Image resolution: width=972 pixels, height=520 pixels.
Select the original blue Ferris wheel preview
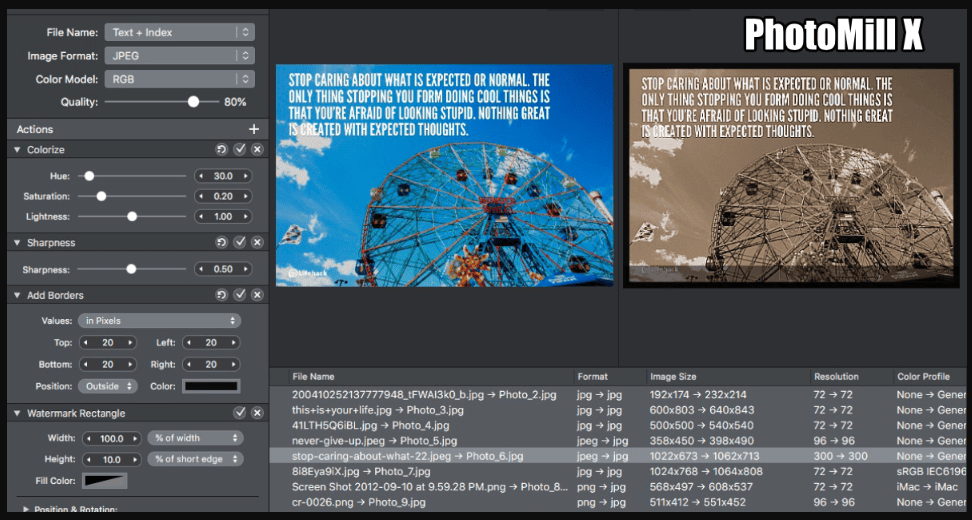coord(444,175)
